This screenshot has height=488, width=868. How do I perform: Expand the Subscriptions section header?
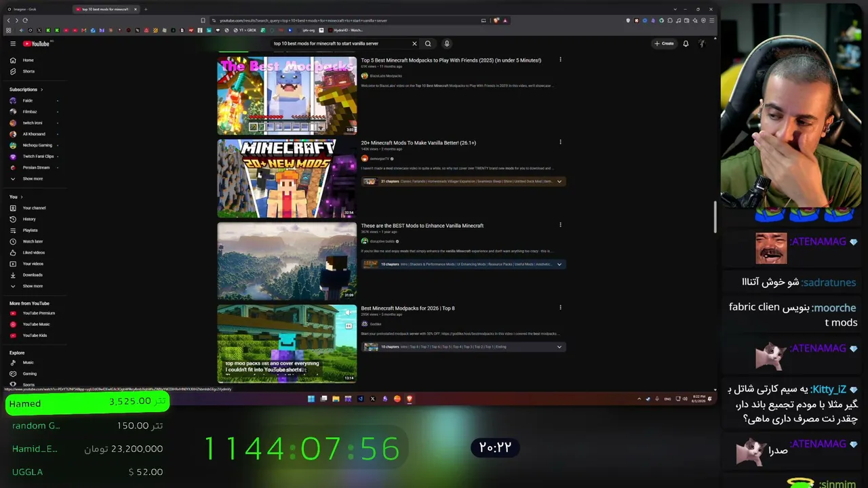(26, 89)
